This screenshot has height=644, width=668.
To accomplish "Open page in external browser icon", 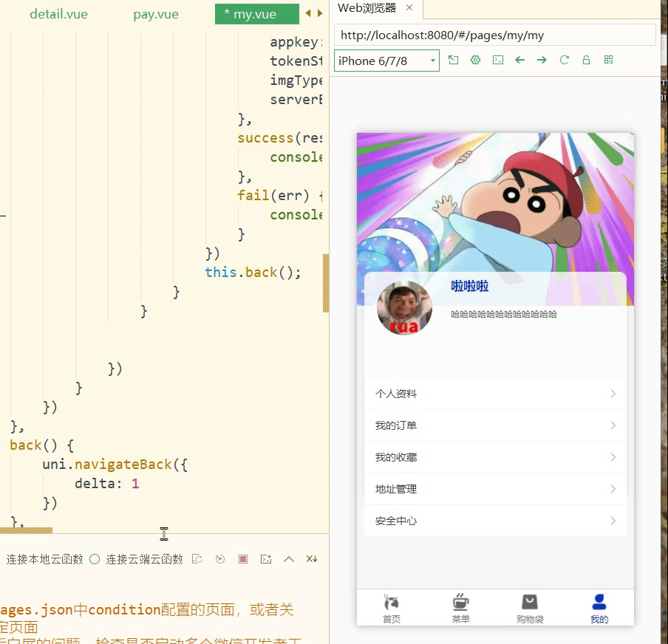I will pos(453,60).
